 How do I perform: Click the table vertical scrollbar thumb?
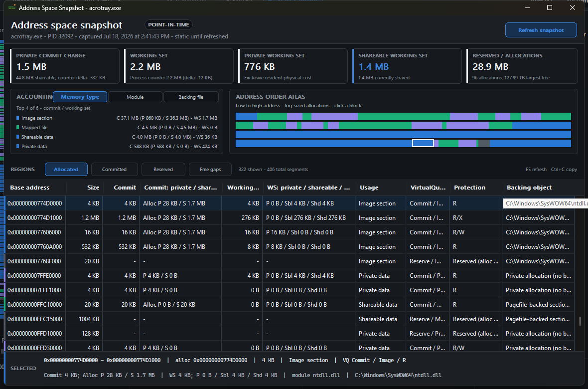[580, 321]
